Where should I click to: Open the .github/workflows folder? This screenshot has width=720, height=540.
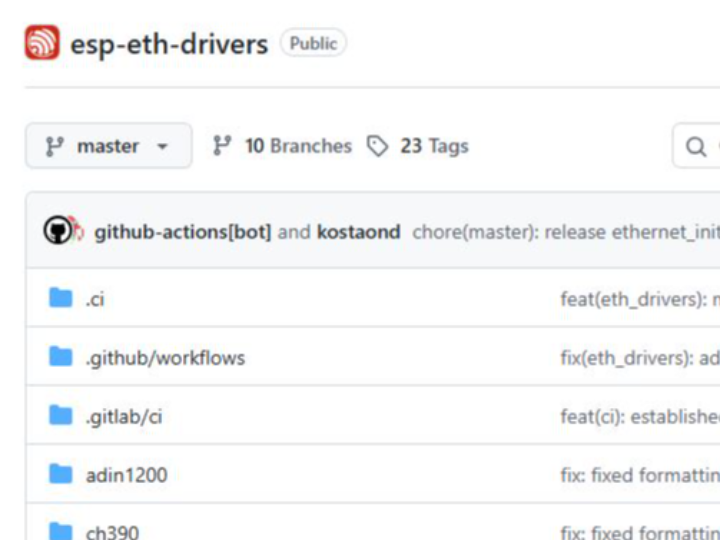pos(165,358)
